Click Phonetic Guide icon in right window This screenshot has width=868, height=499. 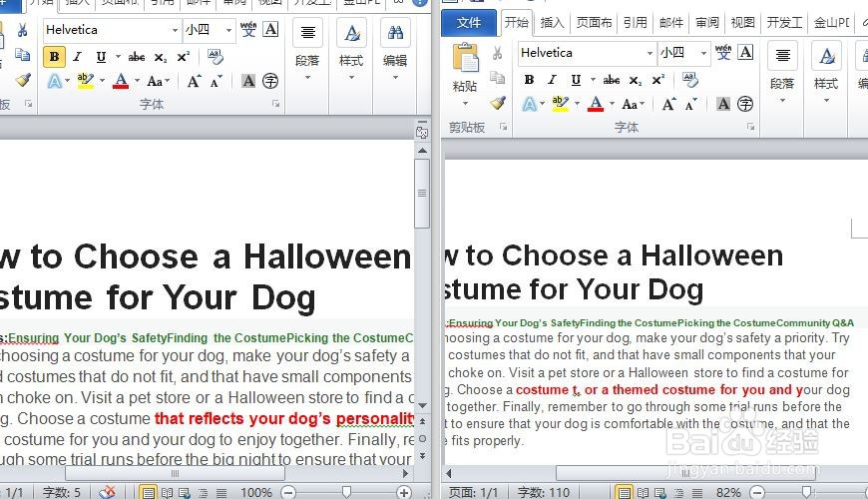tap(723, 52)
